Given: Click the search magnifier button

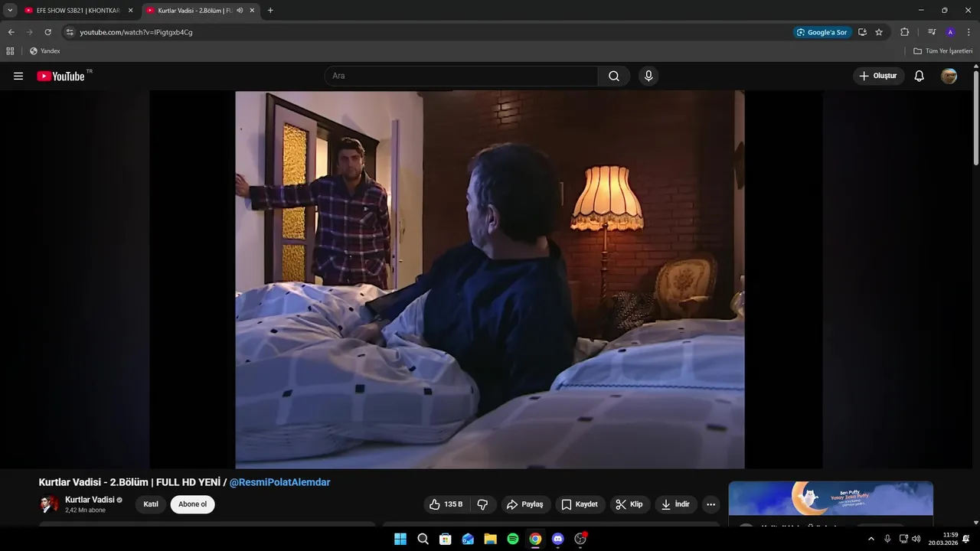Looking at the screenshot, I should click(614, 76).
